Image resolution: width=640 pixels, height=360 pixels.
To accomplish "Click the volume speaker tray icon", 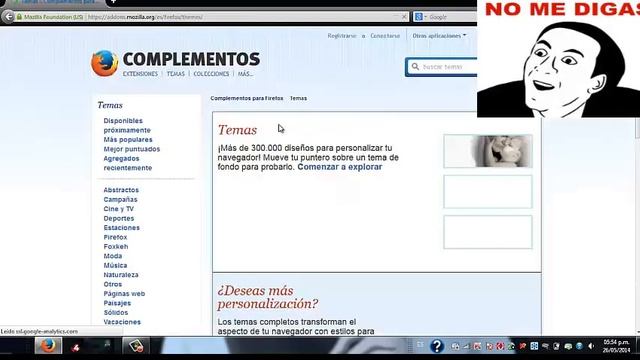I will point(591,346).
